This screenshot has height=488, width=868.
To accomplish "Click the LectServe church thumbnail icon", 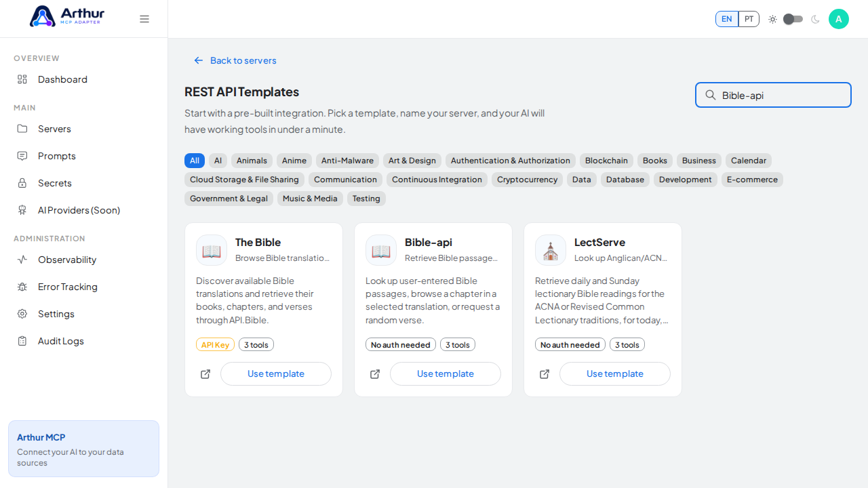I will [x=551, y=250].
